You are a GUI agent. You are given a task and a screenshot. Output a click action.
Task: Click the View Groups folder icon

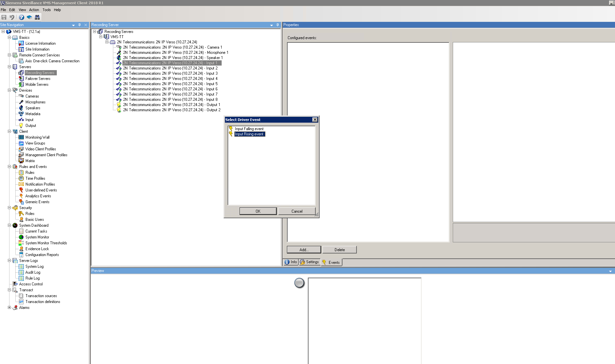pyautogui.click(x=21, y=143)
